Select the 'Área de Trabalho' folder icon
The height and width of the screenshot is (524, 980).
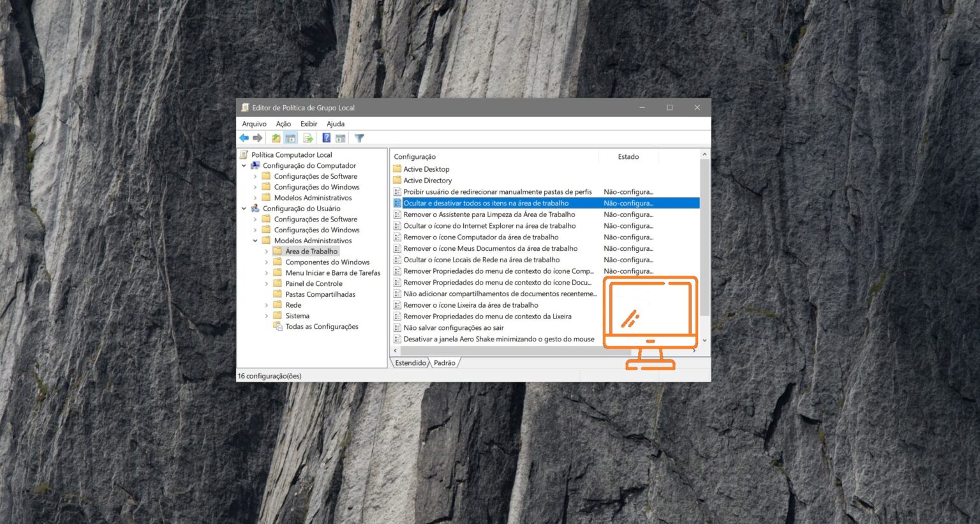277,251
